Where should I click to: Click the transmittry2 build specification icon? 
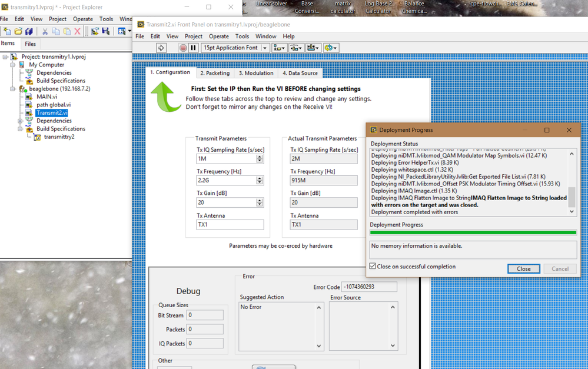click(x=37, y=137)
